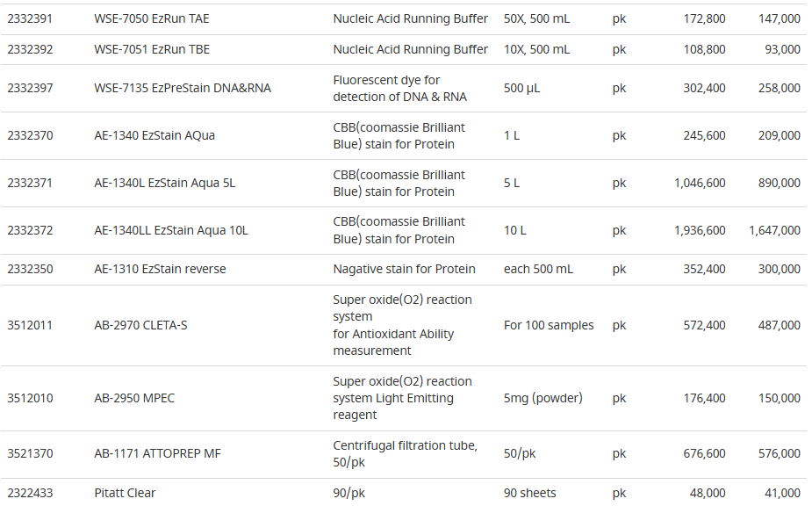
Task: Click AB-2950 MPEC product name
Action: pyautogui.click(x=134, y=398)
